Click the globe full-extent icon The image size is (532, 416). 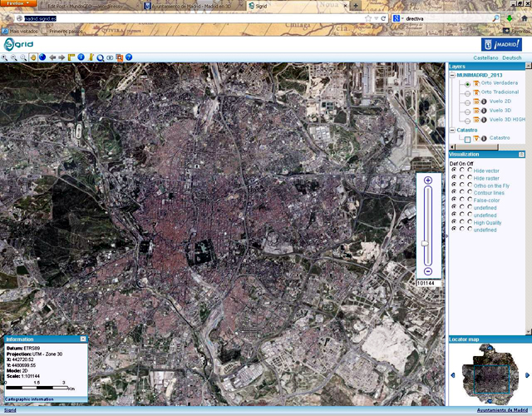pos(42,57)
